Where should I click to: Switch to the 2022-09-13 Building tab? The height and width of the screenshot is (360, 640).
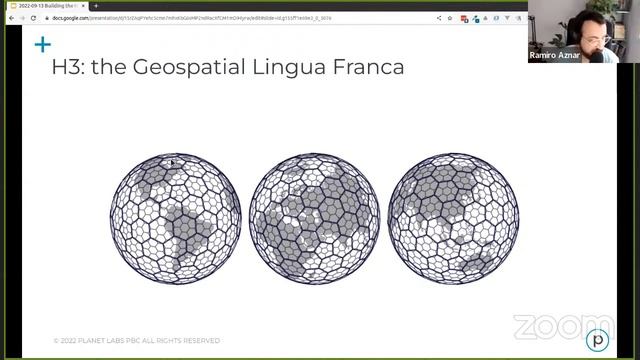tap(48, 6)
